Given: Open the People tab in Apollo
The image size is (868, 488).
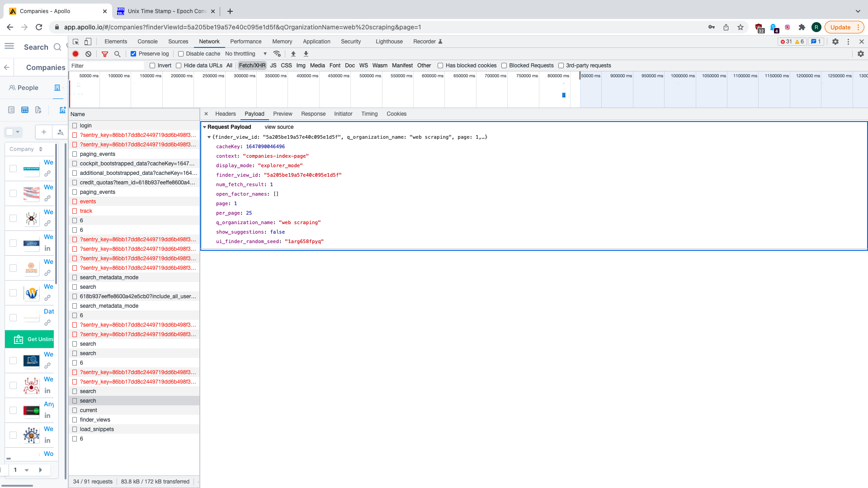Looking at the screenshot, I should coord(24,88).
